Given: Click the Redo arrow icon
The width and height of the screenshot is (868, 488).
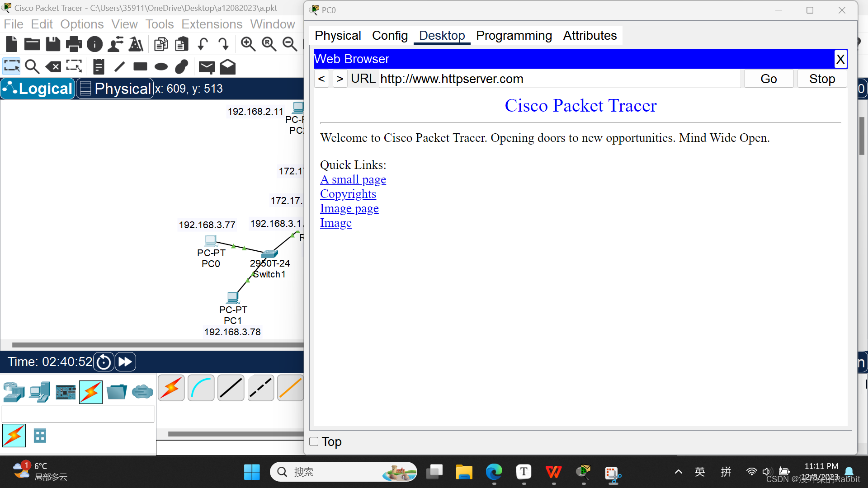Looking at the screenshot, I should click(223, 44).
